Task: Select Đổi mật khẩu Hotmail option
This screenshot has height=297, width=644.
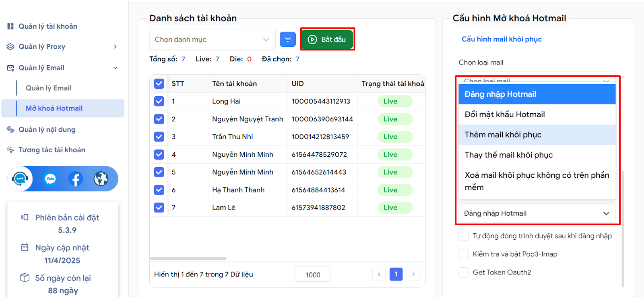Action: coord(537,114)
